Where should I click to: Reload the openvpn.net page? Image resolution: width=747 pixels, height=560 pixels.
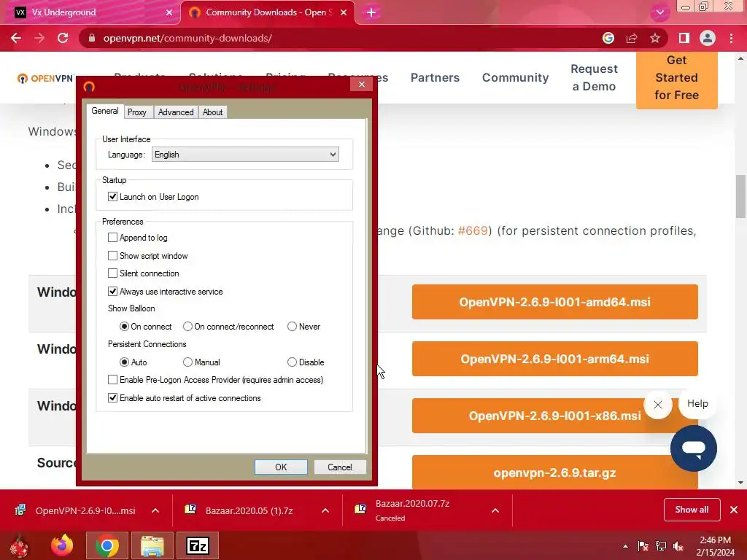click(x=63, y=38)
